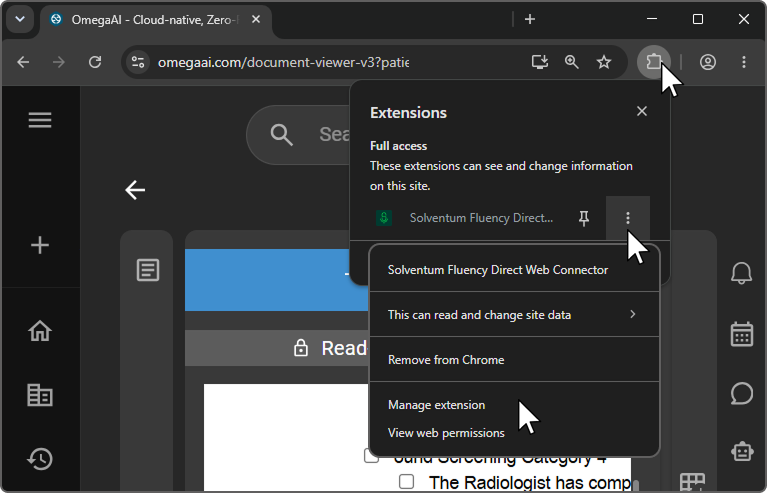Image resolution: width=767 pixels, height=493 pixels.
Task: Open the history clock icon in sidebar
Action: pyautogui.click(x=40, y=459)
